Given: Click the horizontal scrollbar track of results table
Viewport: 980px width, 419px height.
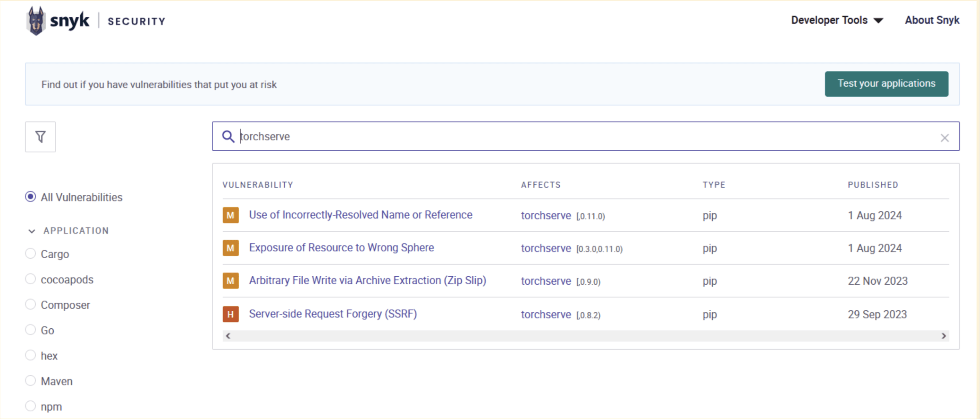Looking at the screenshot, I should 586,336.
